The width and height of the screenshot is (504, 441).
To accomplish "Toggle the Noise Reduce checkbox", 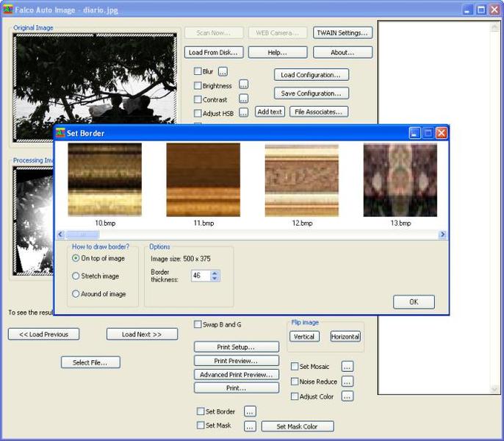I will pos(295,381).
